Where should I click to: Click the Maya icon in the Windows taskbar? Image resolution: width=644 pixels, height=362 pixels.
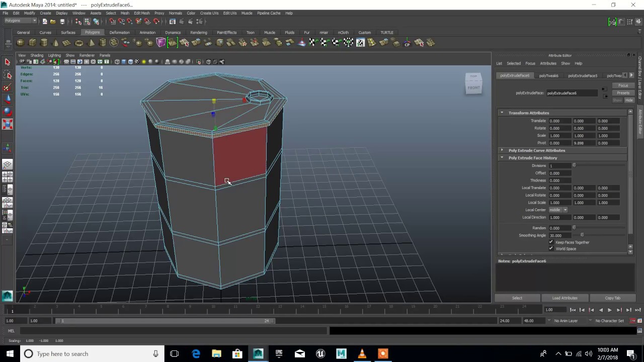tap(258, 353)
